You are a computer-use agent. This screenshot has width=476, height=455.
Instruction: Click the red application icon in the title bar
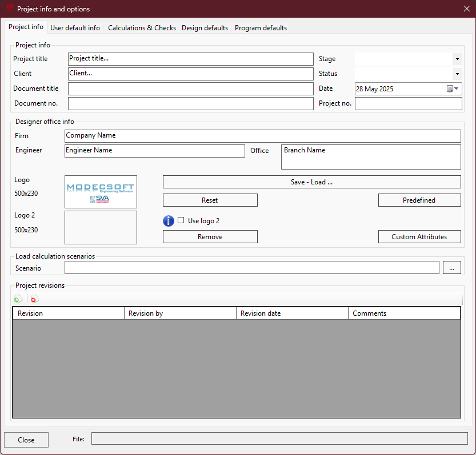[10, 9]
